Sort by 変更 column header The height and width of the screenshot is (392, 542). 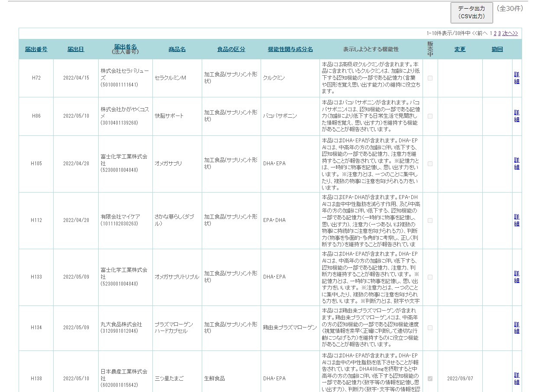point(460,49)
